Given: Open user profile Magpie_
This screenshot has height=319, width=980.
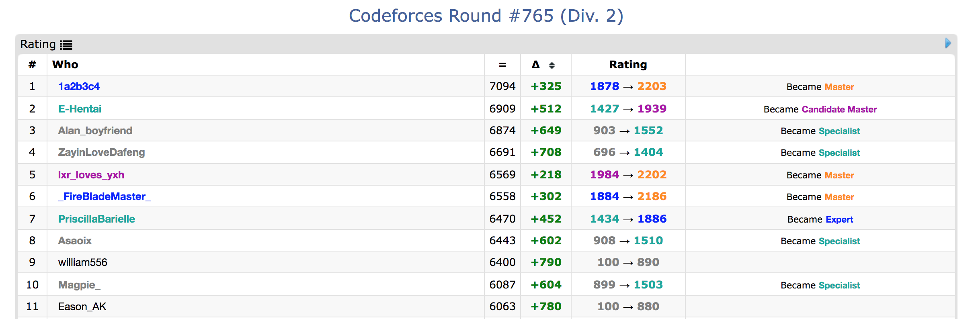Looking at the screenshot, I should [x=79, y=285].
